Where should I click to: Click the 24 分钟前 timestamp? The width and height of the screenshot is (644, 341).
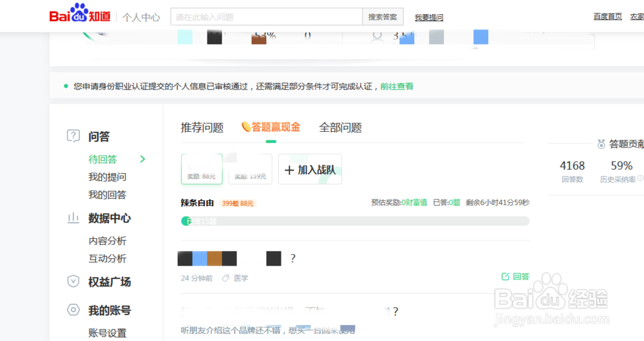pos(196,278)
